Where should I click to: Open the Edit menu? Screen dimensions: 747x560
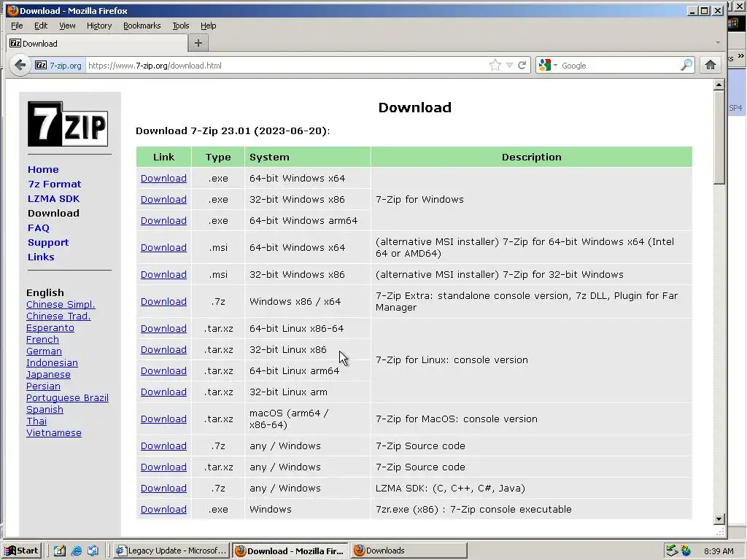click(x=41, y=26)
